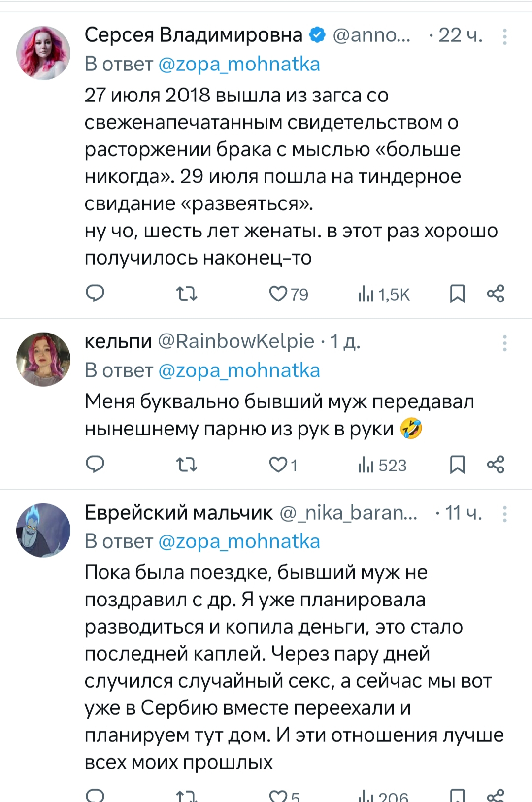Like the tweet with 79 likes

(x=278, y=294)
